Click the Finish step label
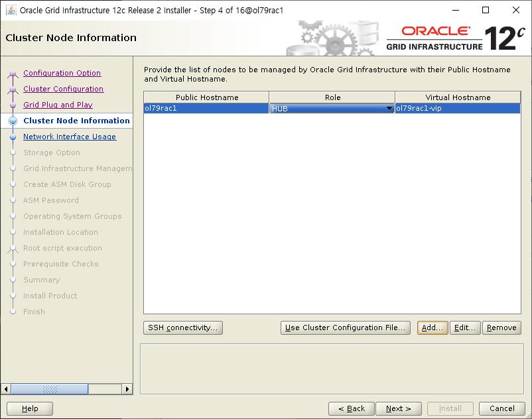532x419 pixels. coord(34,312)
